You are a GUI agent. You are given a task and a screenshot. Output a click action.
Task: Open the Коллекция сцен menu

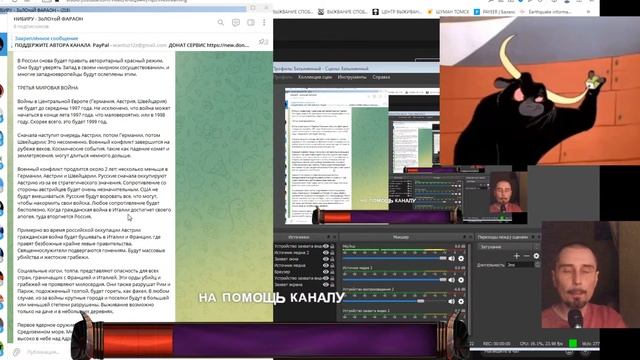coord(315,77)
